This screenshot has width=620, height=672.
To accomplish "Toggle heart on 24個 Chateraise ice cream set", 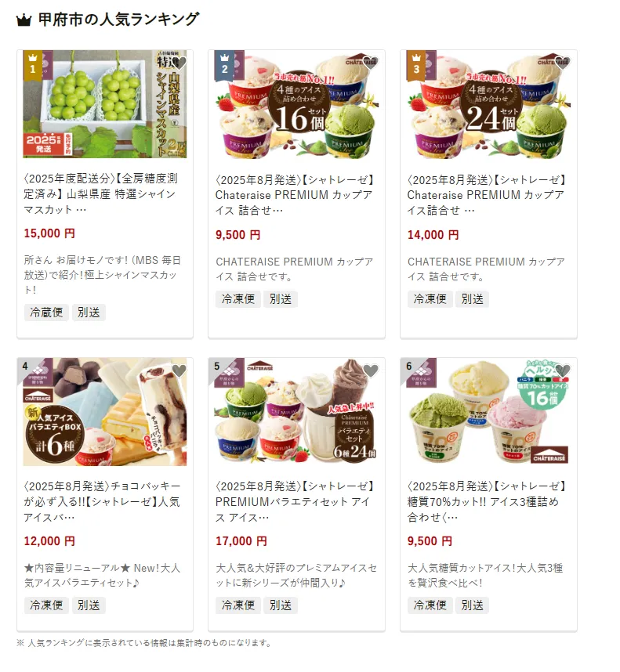I will pos(563,63).
